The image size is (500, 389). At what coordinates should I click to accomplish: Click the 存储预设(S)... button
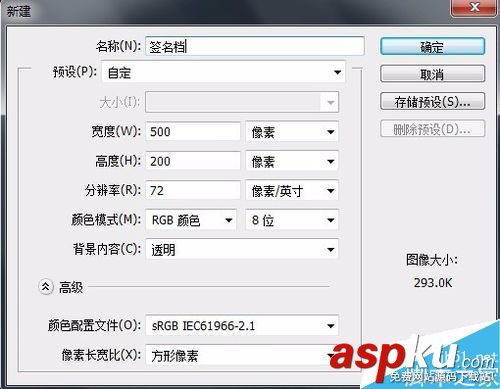point(432,101)
